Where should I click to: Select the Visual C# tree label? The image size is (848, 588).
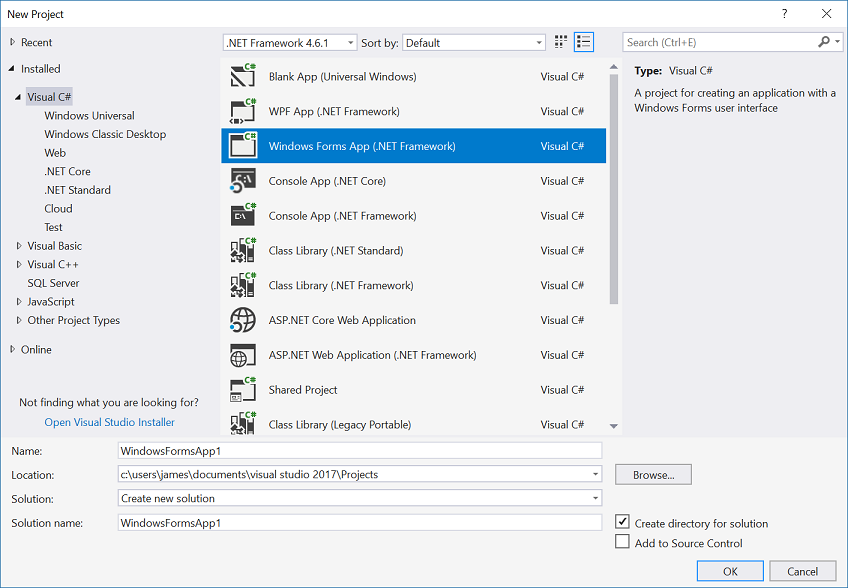click(x=49, y=97)
